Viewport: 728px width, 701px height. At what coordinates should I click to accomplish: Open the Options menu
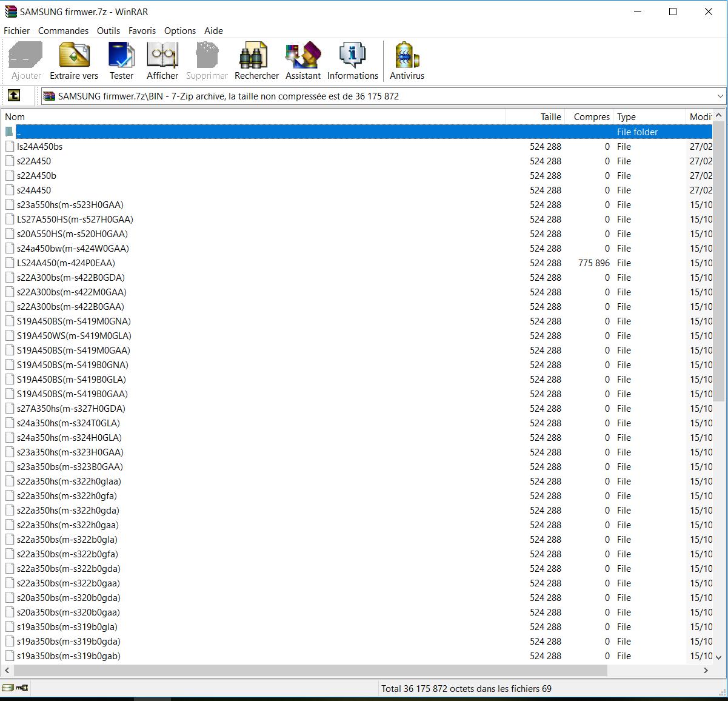[179, 30]
